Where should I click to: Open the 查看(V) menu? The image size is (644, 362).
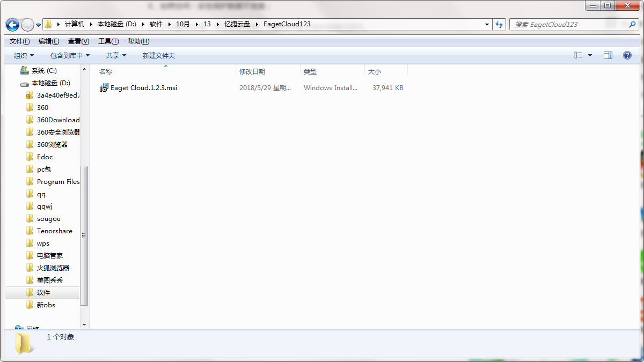tap(78, 41)
